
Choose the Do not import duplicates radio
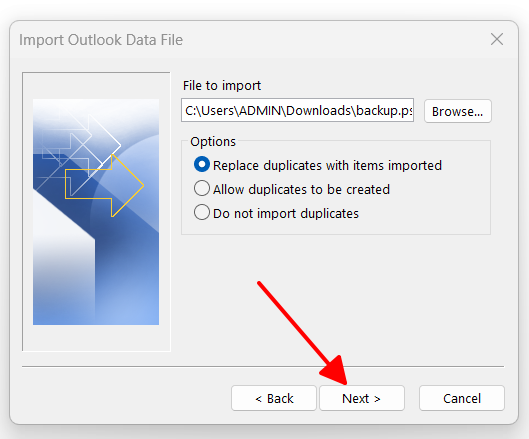pos(202,213)
